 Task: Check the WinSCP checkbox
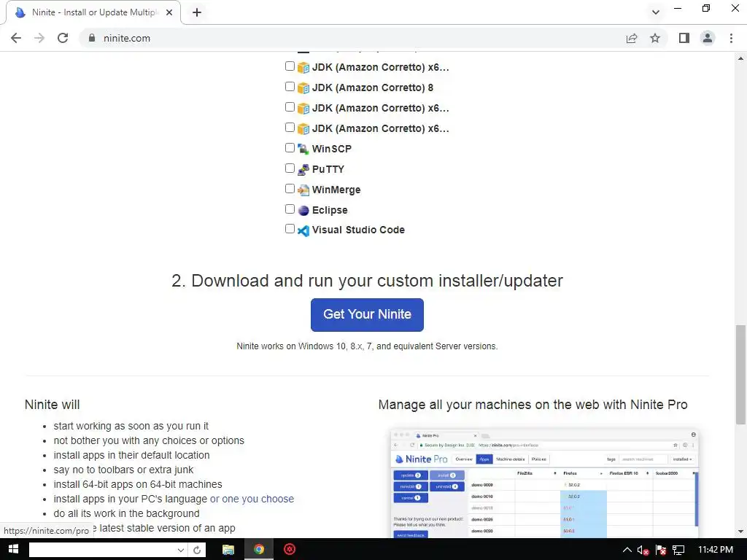pos(290,147)
